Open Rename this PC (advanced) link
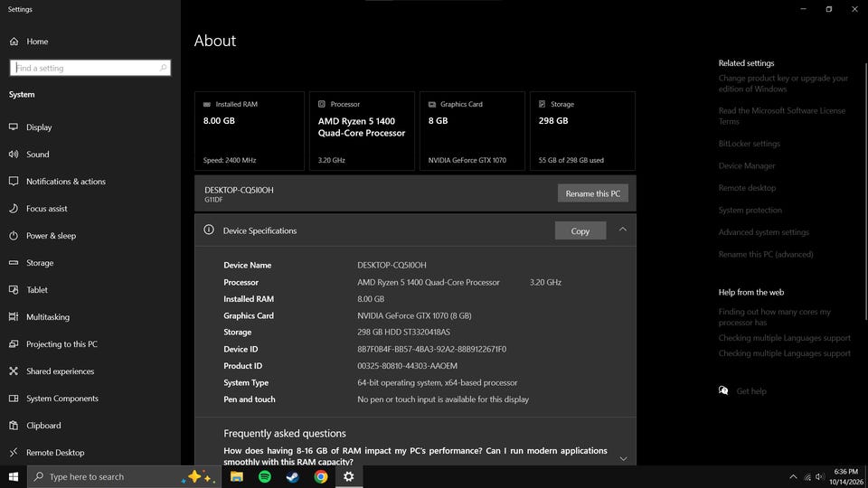The image size is (868, 488). point(766,254)
